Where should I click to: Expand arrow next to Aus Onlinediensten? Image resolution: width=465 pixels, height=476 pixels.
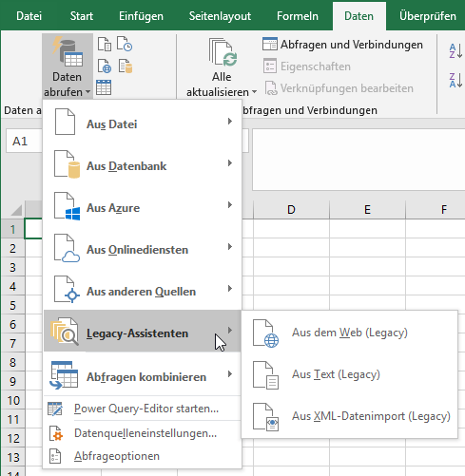(x=230, y=247)
